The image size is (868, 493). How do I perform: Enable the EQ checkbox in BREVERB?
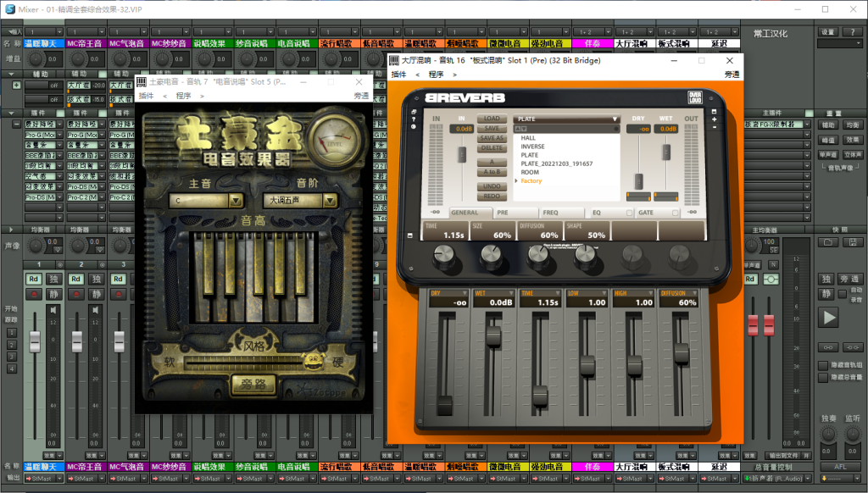631,213
